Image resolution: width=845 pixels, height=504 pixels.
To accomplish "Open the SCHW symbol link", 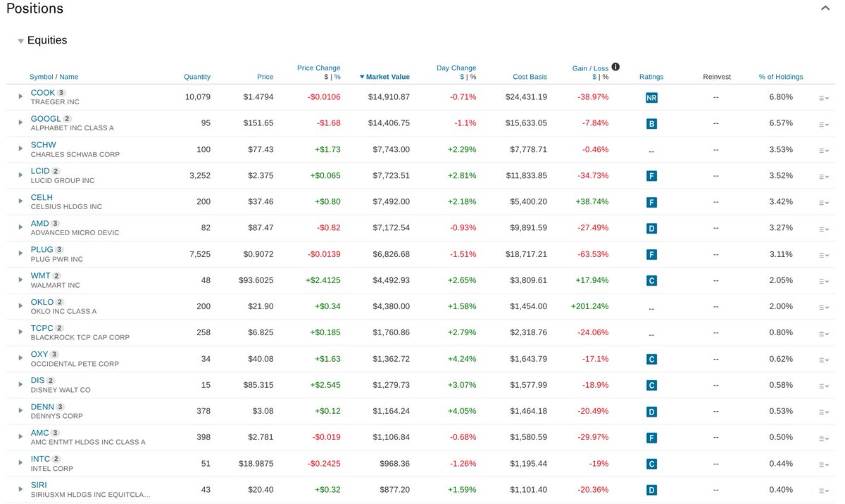I will [x=44, y=145].
